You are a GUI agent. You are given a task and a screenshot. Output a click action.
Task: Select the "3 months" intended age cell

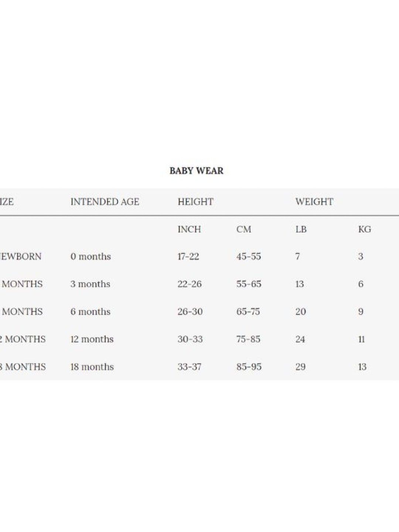click(90, 284)
